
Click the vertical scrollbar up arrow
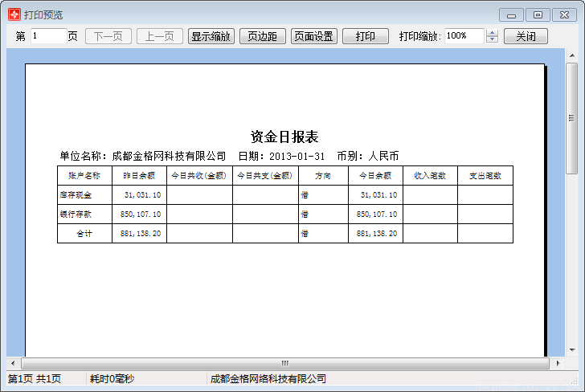571,56
